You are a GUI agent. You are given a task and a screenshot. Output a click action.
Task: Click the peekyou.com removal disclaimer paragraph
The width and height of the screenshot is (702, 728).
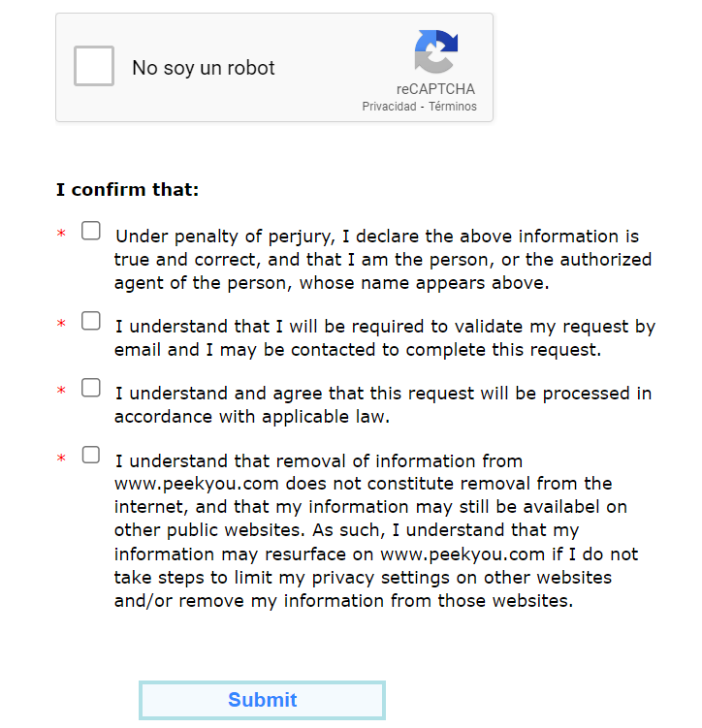(x=375, y=530)
